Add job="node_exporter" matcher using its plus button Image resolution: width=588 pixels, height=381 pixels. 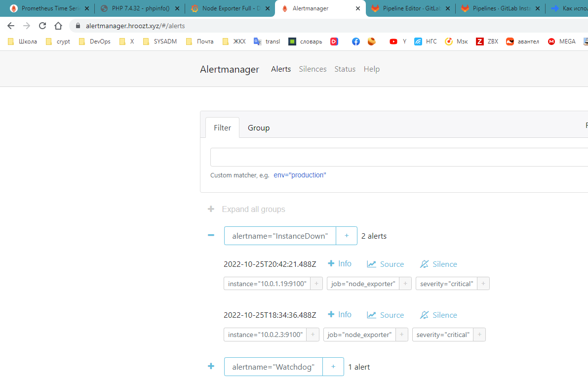point(404,283)
